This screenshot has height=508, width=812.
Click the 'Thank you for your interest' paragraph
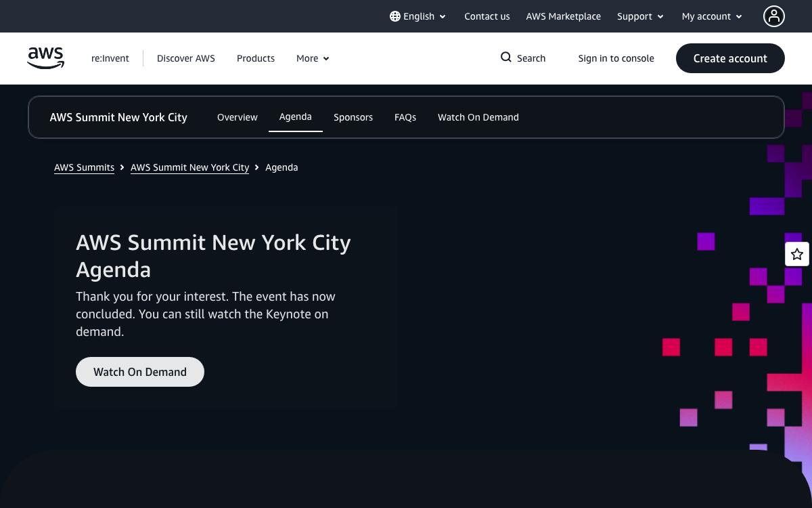click(x=206, y=314)
